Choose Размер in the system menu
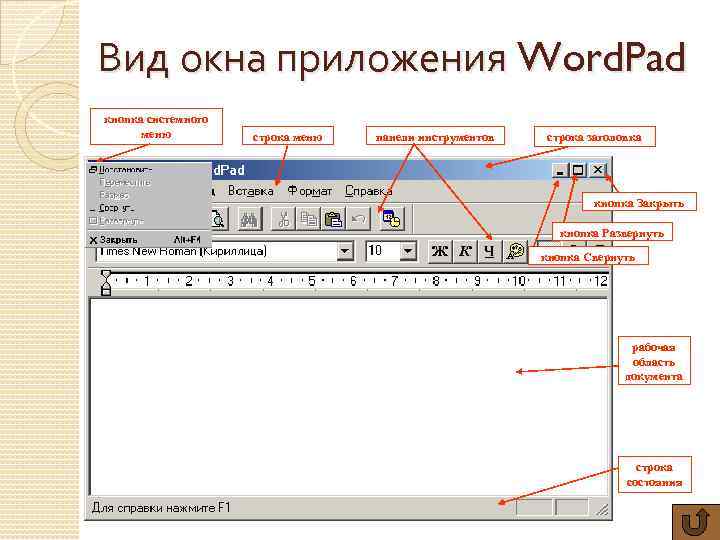720x540 pixels. (x=149, y=195)
